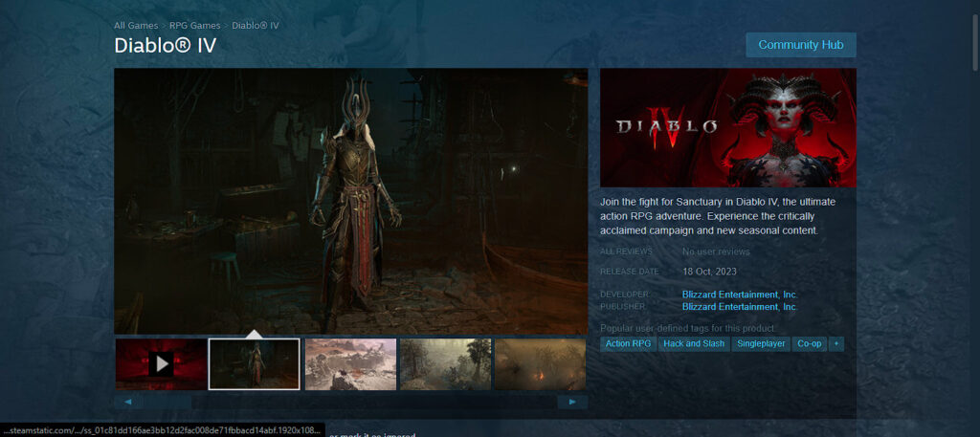Click the left arrow of thumbnail strip
The height and width of the screenshot is (437, 980).
(x=129, y=402)
